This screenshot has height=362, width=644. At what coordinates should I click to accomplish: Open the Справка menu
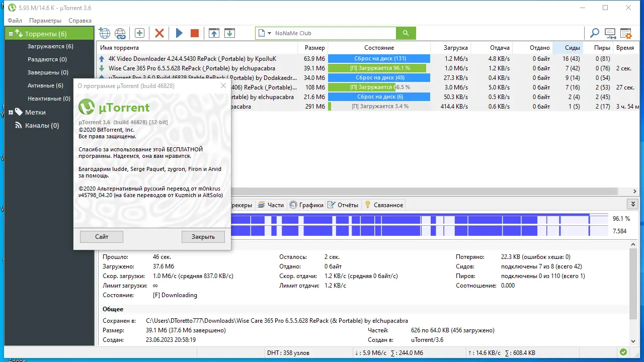click(80, 21)
